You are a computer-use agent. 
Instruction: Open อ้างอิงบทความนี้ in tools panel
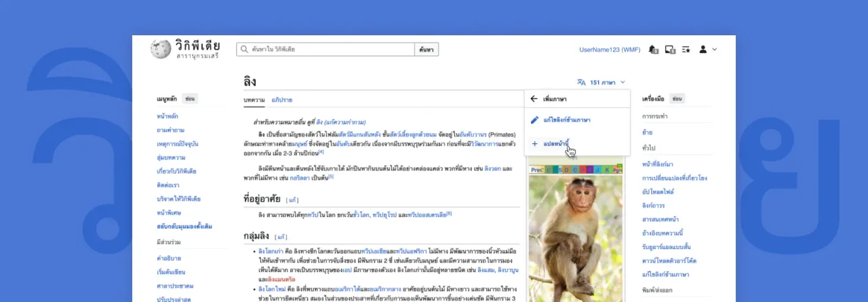pos(664,233)
